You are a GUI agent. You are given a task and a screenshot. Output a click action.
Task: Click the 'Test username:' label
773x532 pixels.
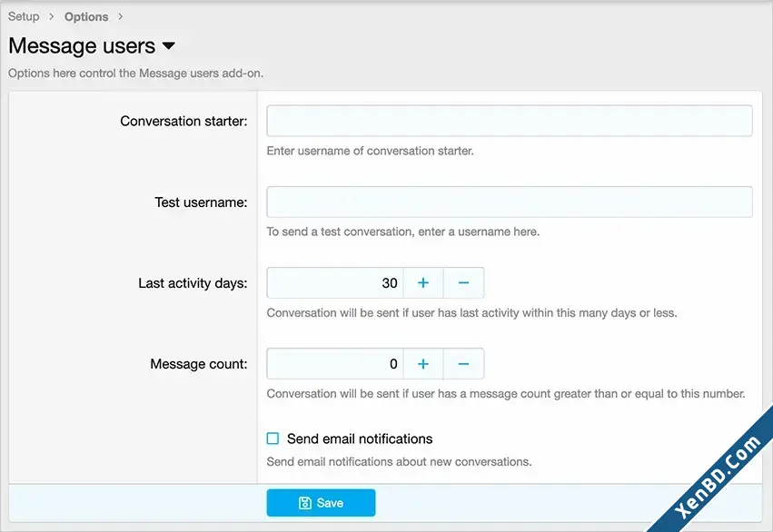(201, 202)
